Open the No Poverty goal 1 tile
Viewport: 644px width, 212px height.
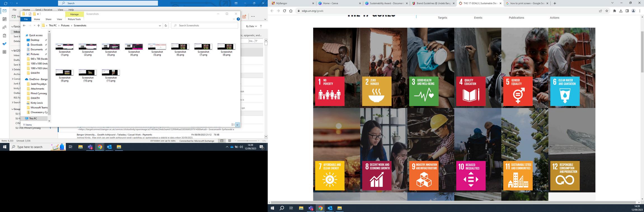point(330,91)
